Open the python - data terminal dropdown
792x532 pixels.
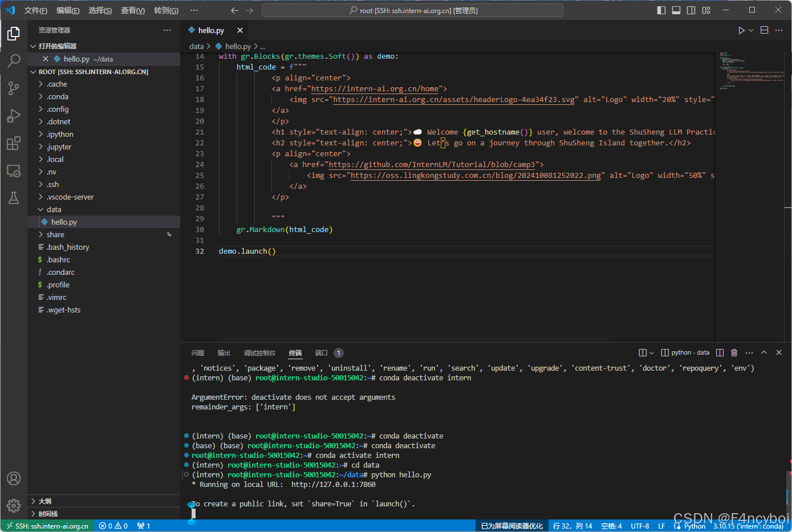(685, 352)
